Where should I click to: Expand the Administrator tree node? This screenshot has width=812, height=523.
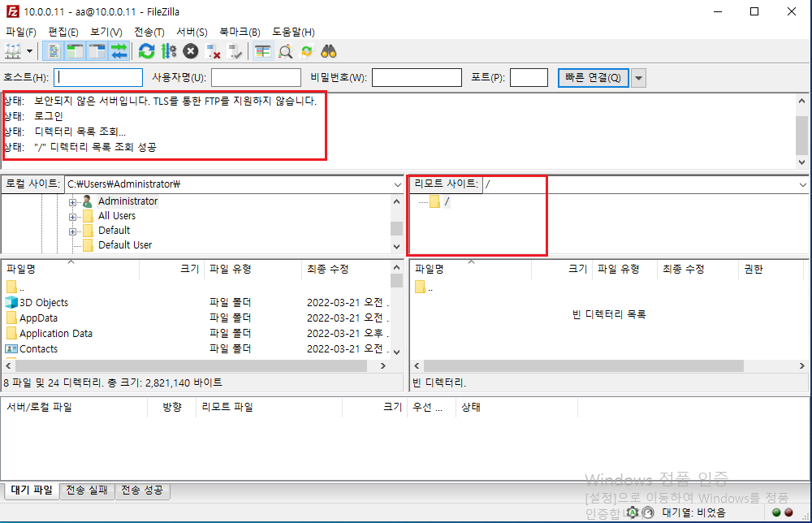(72, 202)
